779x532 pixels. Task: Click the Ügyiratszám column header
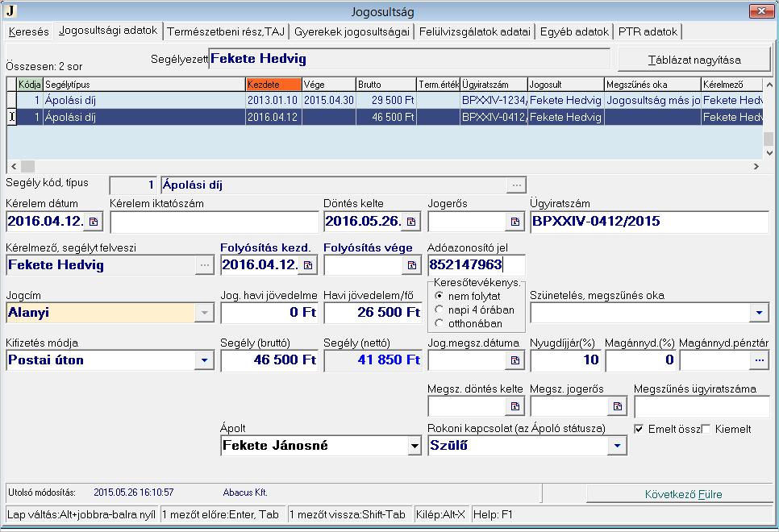[x=494, y=85]
